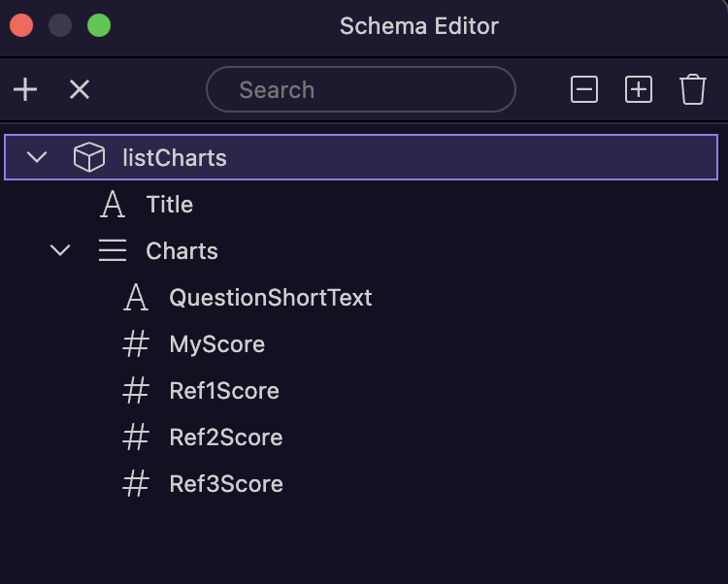The height and width of the screenshot is (584, 728).
Task: Select the Charts list label
Action: point(182,251)
